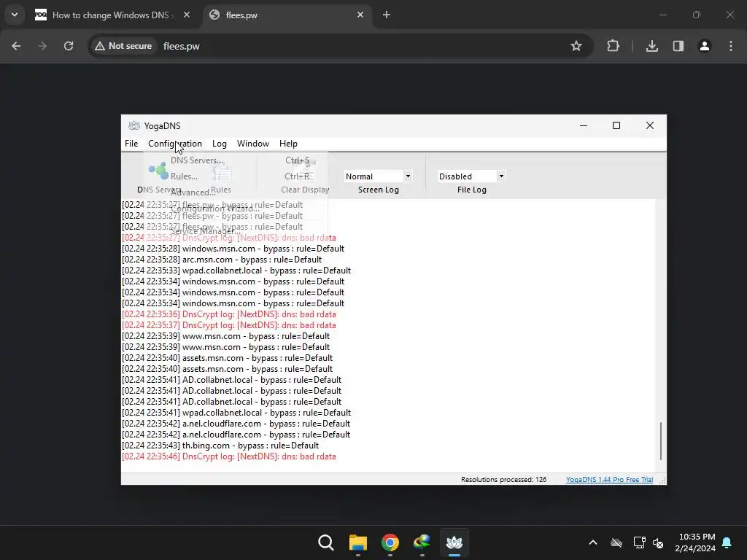Go forward in the browser
The height and width of the screenshot is (560, 747).
pyautogui.click(x=42, y=46)
